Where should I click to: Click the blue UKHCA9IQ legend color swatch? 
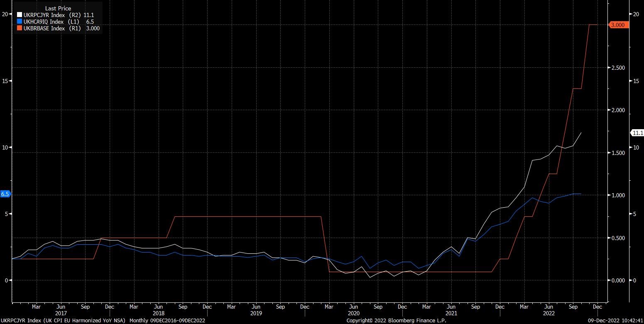(x=20, y=22)
